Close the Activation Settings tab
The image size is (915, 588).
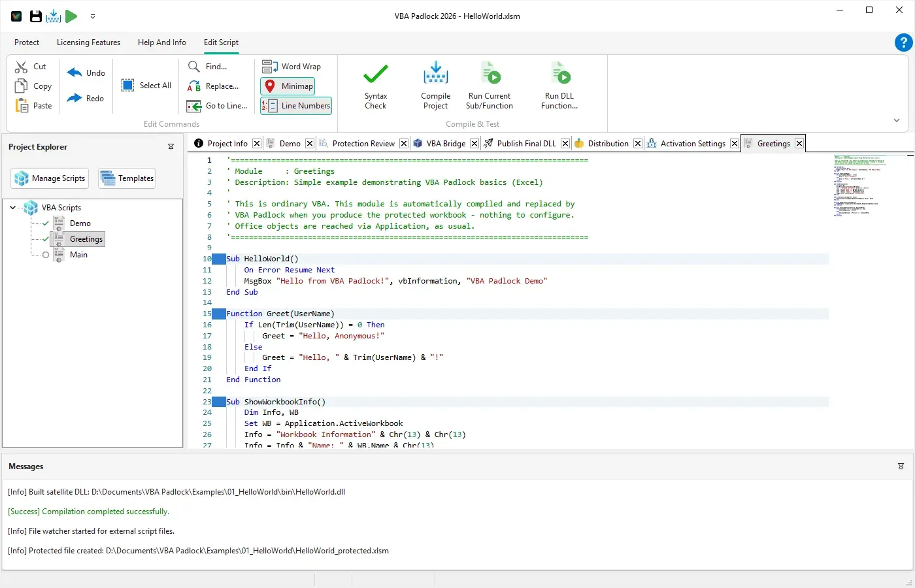coord(735,144)
